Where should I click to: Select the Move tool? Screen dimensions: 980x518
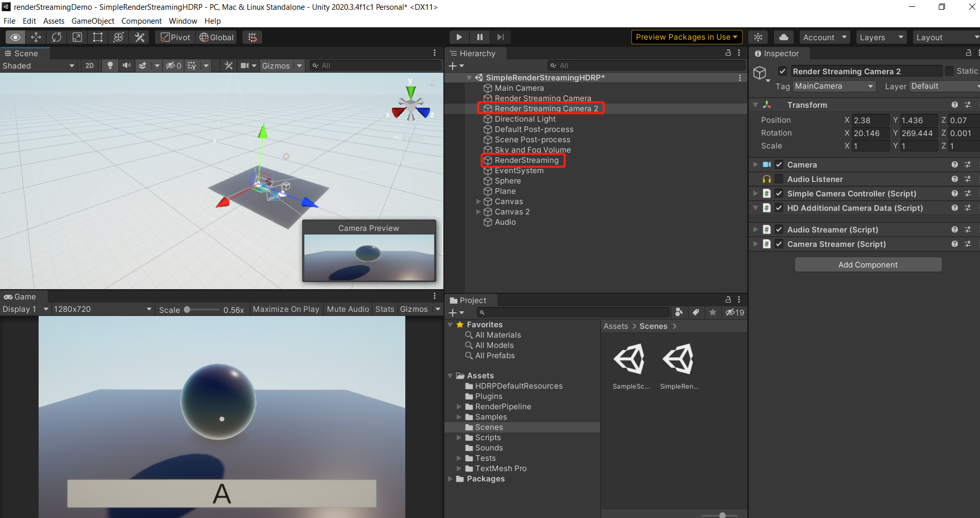coord(36,37)
